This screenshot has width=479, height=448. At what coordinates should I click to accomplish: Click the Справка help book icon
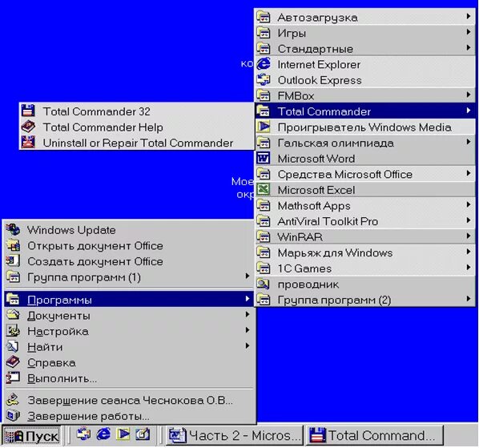click(x=13, y=362)
